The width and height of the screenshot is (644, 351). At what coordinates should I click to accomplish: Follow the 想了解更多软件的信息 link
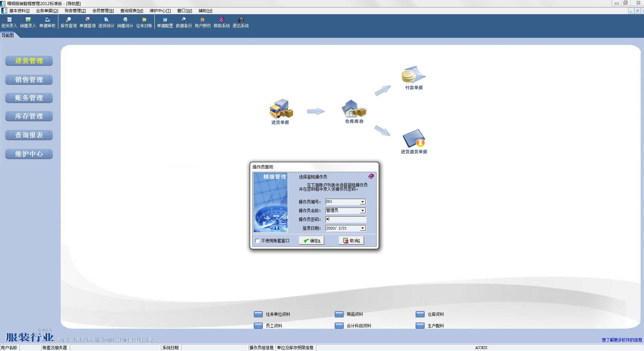622,340
